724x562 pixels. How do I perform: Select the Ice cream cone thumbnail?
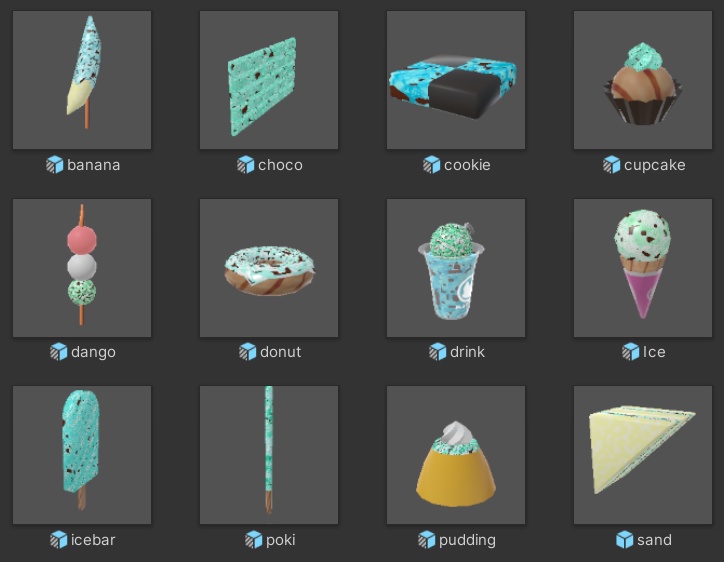[x=643, y=268]
